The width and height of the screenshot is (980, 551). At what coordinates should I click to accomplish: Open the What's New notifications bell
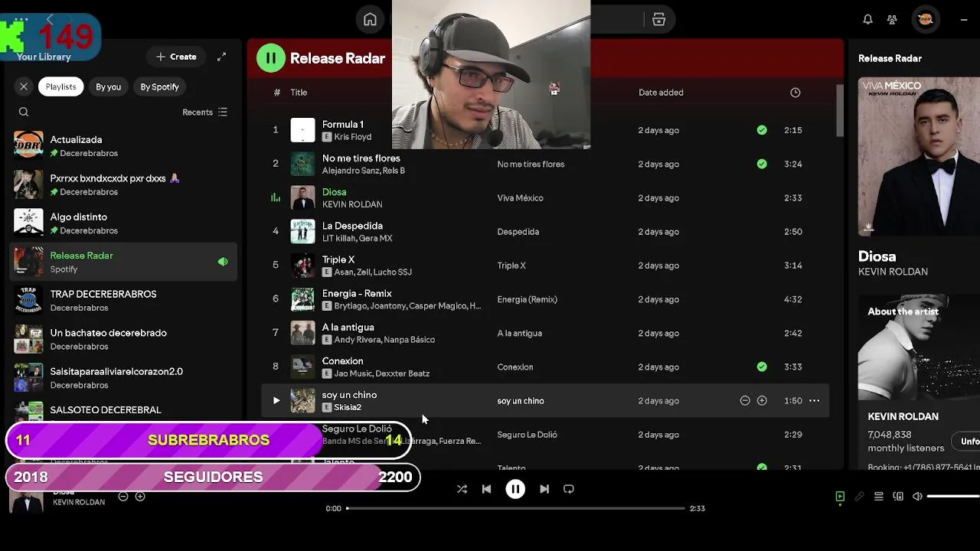pos(867,20)
